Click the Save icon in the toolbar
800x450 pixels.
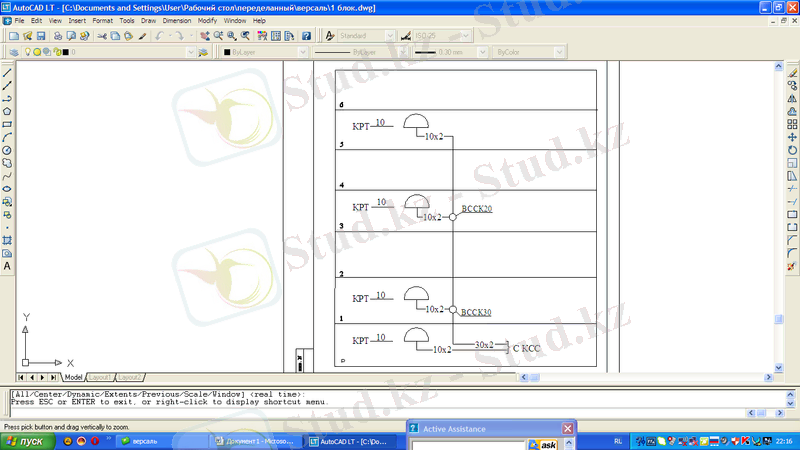coord(41,36)
